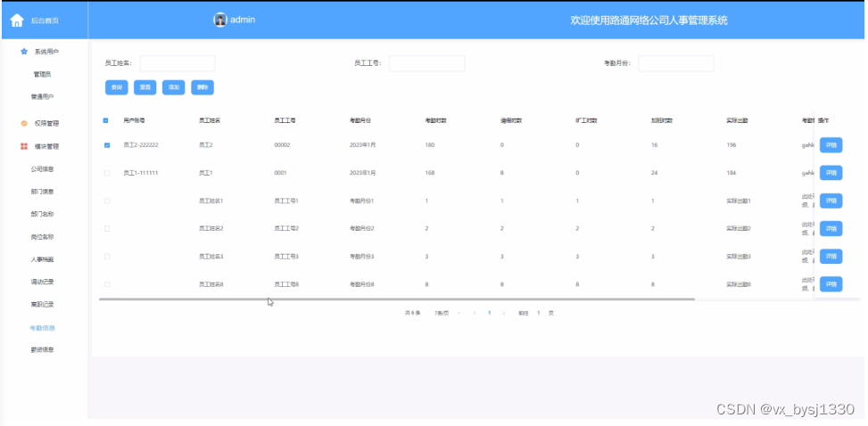Focus the 考勤月份 search input
This screenshot has width=868, height=426.
676,63
